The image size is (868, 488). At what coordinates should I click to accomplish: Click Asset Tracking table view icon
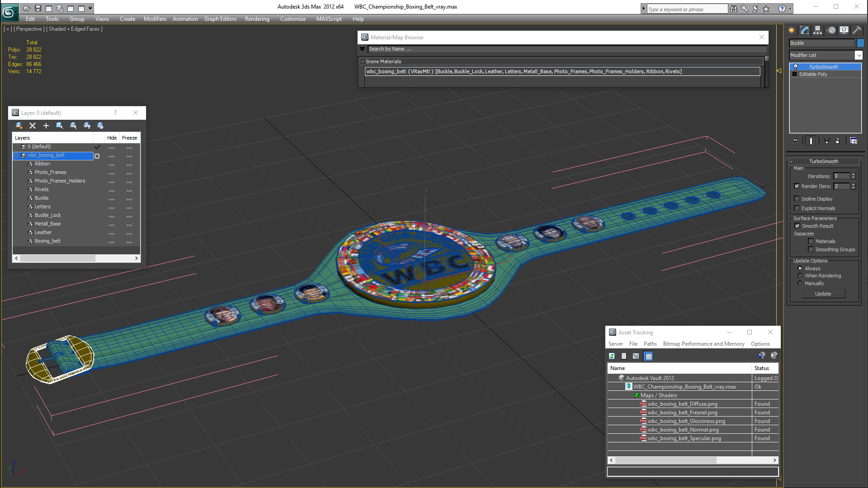pyautogui.click(x=649, y=356)
